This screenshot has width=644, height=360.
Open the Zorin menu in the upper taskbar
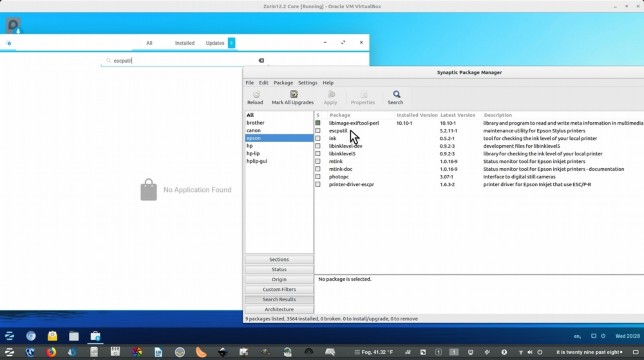point(9,336)
